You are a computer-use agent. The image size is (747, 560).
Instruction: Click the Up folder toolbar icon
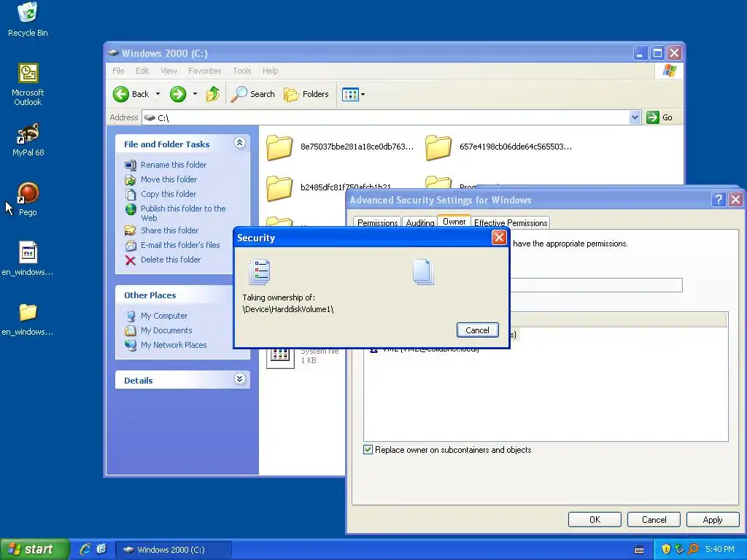tap(213, 94)
